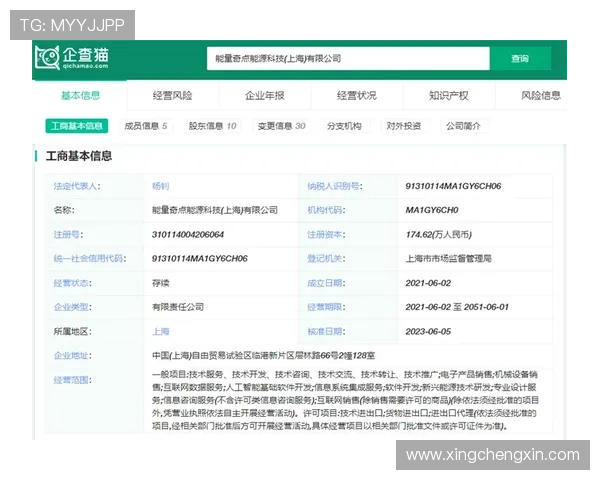Click registered capital value 174.62(万人民币)
Screen dimensions: 600x480
[x=439, y=234]
